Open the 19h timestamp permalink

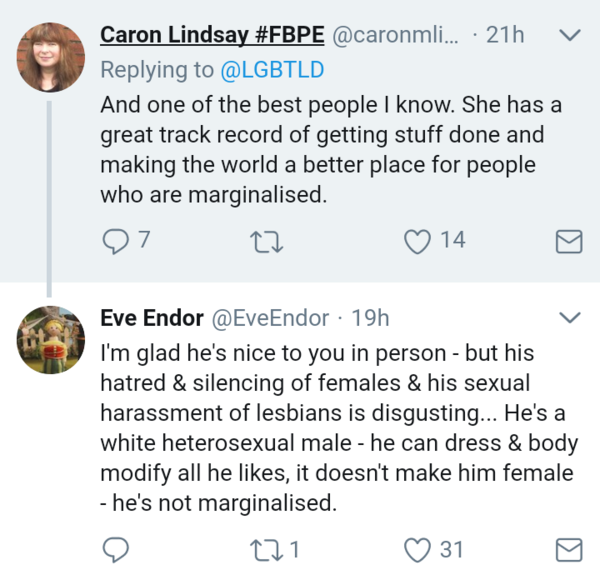372,318
